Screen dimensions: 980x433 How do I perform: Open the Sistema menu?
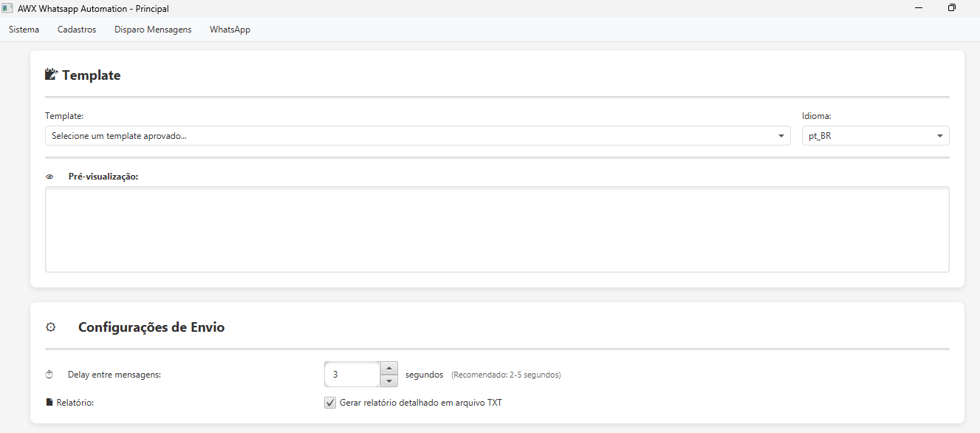[24, 30]
